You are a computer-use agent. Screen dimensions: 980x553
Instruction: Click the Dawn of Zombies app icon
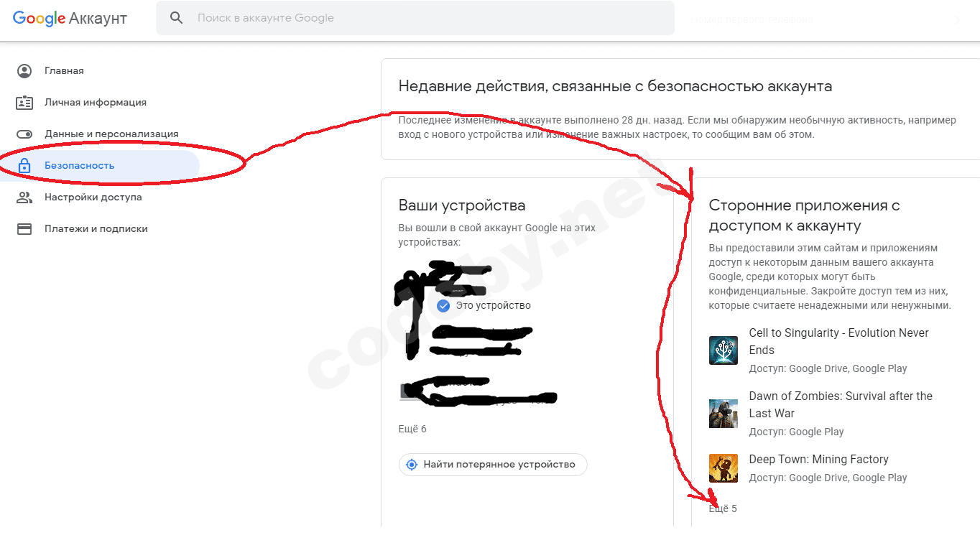tap(724, 414)
